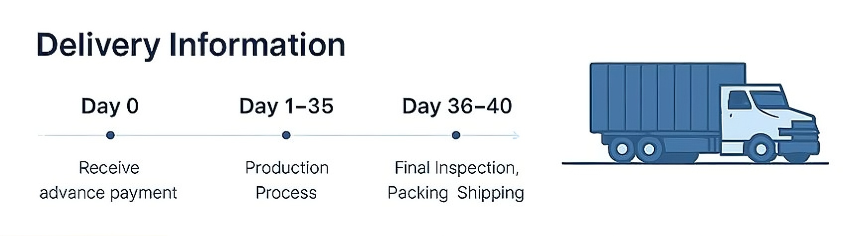The image size is (868, 236).
Task: Click Receive advance payment text
Action: (x=108, y=180)
